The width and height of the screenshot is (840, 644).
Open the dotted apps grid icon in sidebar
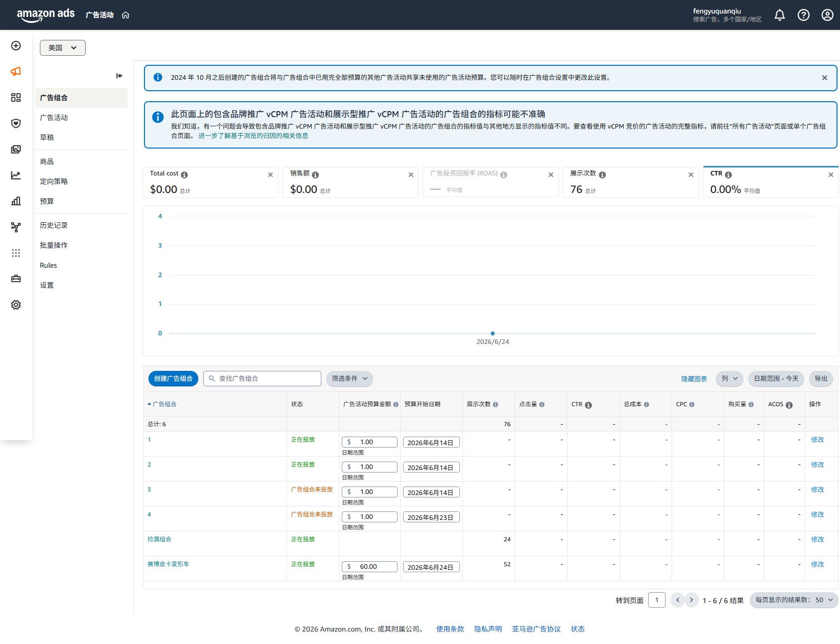[x=16, y=253]
